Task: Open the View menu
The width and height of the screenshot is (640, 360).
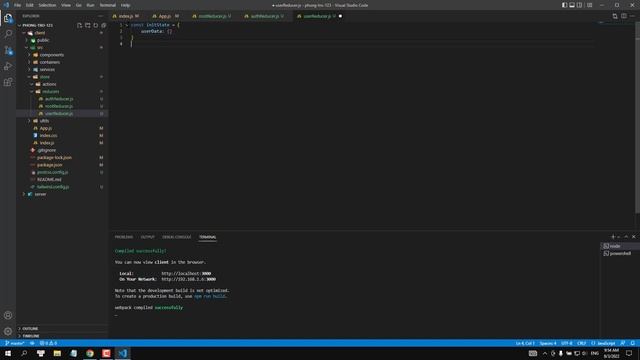Action: [x=66, y=5]
